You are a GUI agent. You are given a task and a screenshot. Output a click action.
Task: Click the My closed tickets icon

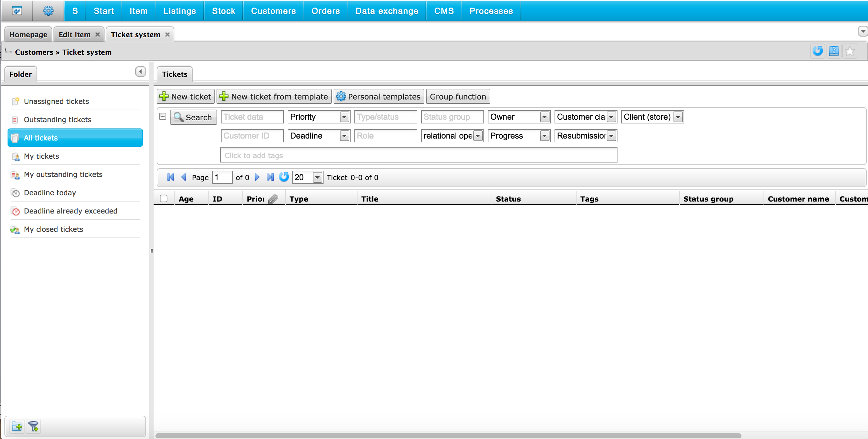14,228
